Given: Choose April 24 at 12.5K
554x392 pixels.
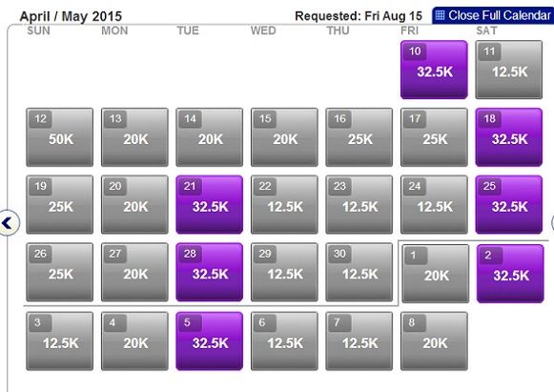Looking at the screenshot, I should [434, 205].
